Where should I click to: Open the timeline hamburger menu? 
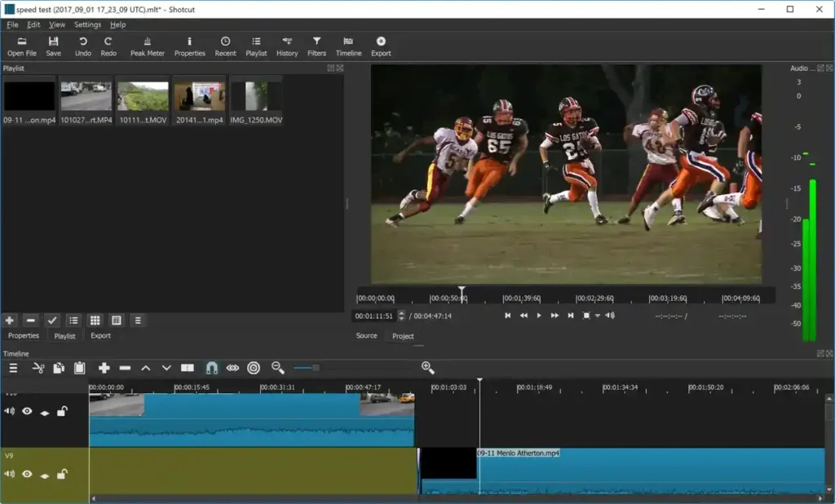pos(13,368)
